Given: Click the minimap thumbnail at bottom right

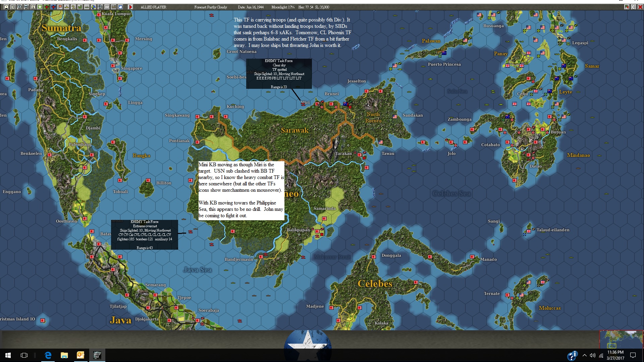Looking at the screenshot, I should [621, 339].
